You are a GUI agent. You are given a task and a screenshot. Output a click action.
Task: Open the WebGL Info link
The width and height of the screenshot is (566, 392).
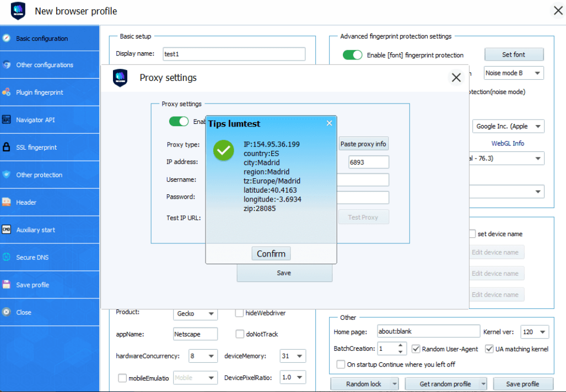pos(508,143)
